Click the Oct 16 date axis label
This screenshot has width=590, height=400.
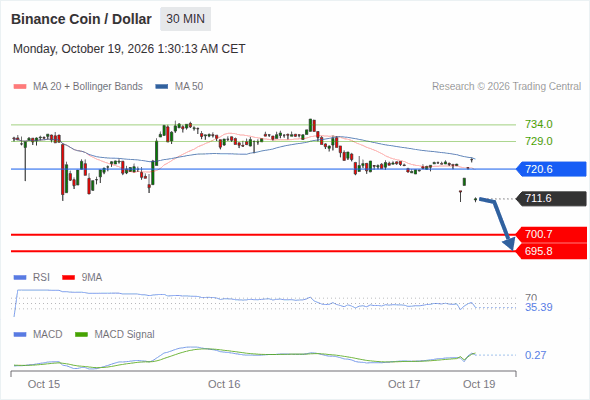pyautogui.click(x=224, y=384)
